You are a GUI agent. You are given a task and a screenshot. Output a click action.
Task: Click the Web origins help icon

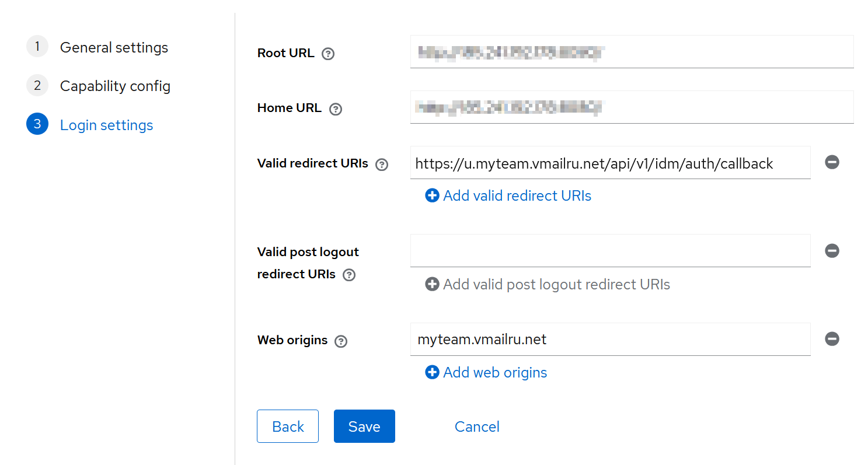coord(341,341)
